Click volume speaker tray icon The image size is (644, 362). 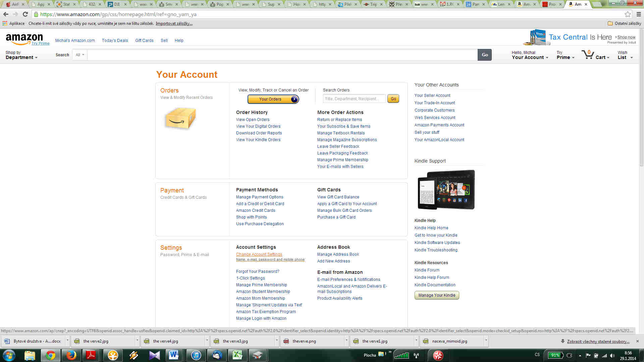coord(612,356)
